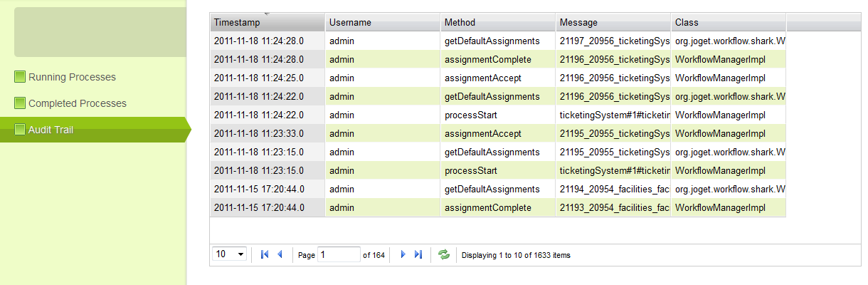
Task: Click Running Processes green square icon
Action: coord(20,77)
